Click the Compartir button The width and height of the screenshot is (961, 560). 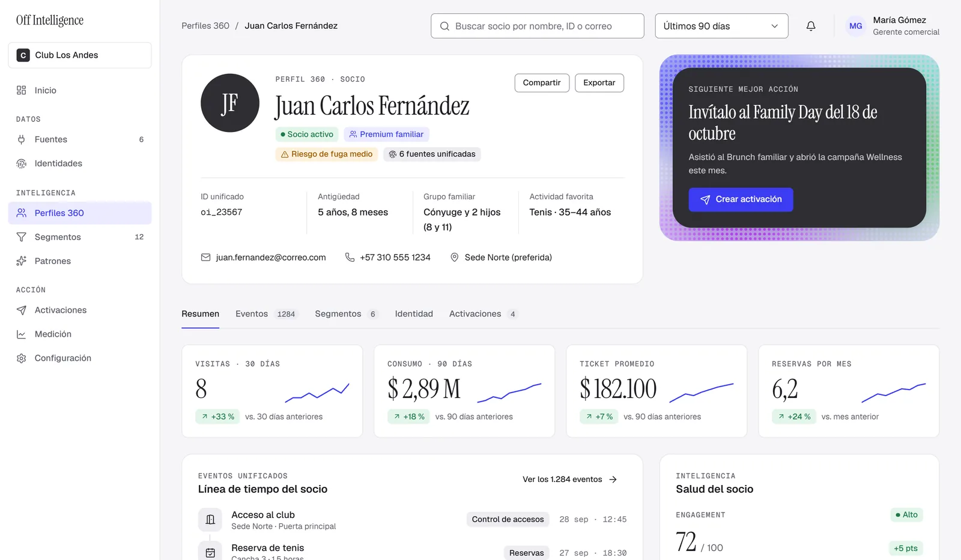(x=542, y=83)
